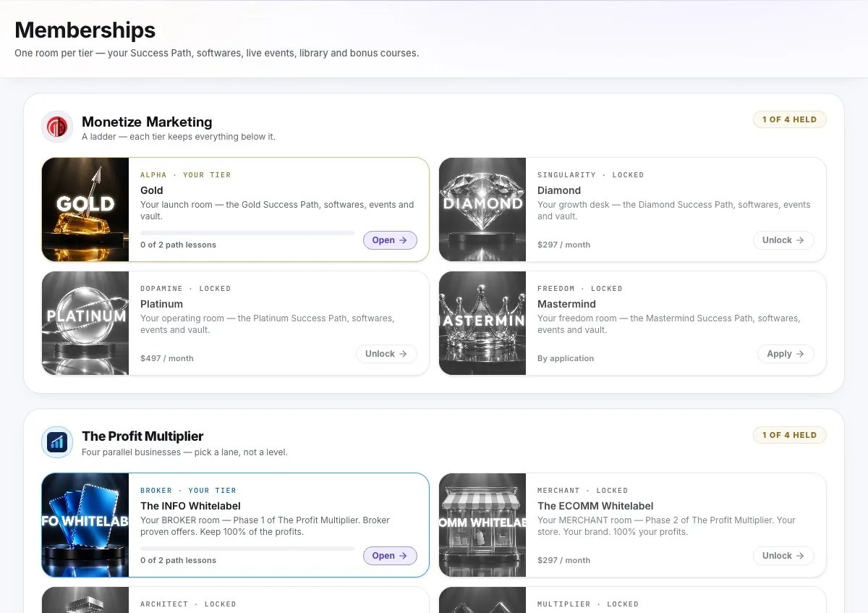Image resolution: width=868 pixels, height=613 pixels.
Task: Click the By application text
Action: point(566,358)
